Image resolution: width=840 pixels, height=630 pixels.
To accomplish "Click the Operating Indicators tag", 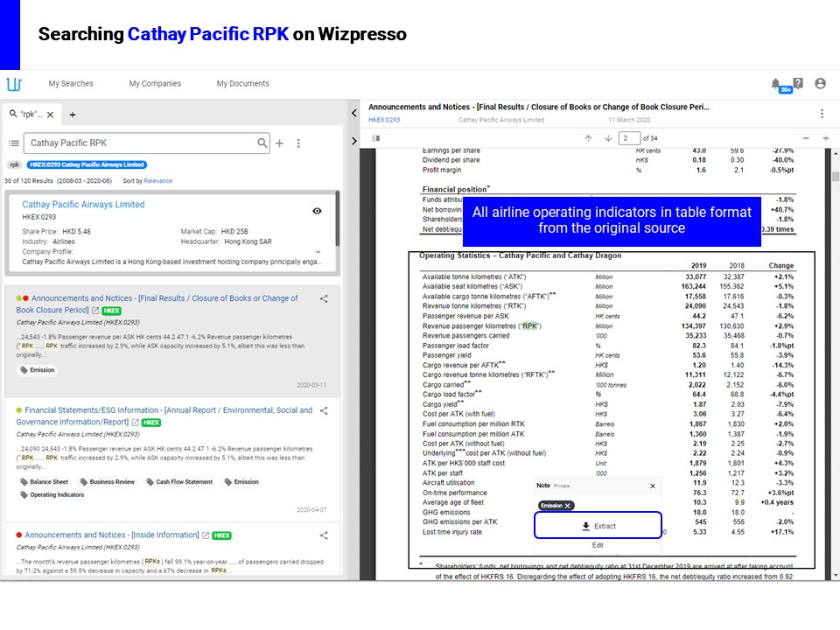I will tap(52, 495).
